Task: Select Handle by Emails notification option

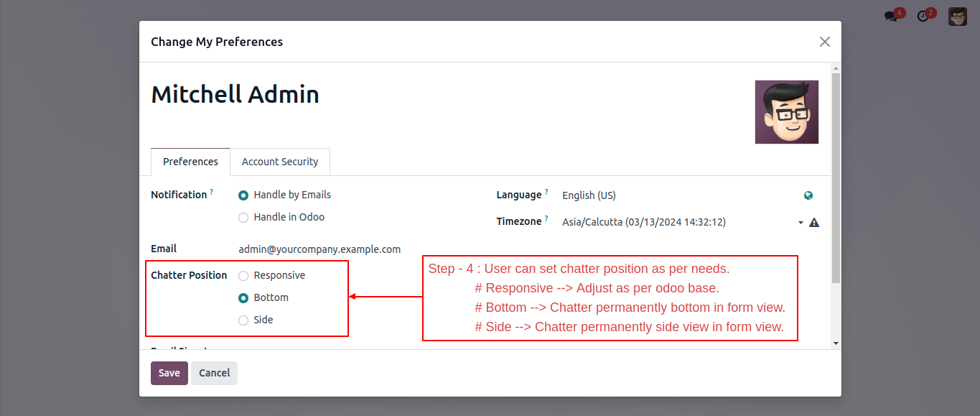Action: pos(243,195)
